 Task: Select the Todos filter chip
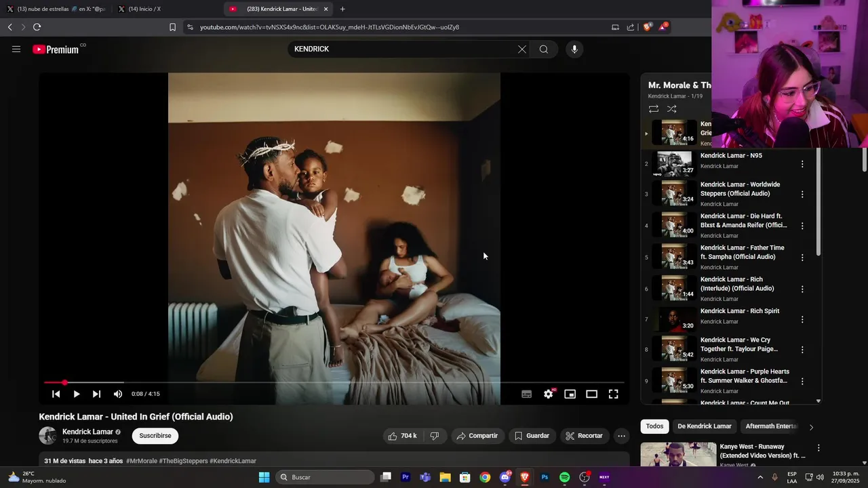[654, 426]
